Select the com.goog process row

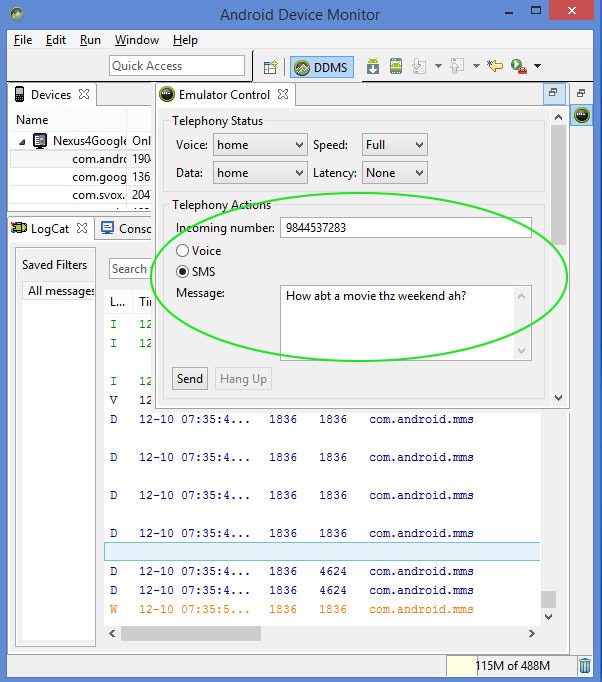[x=80, y=177]
